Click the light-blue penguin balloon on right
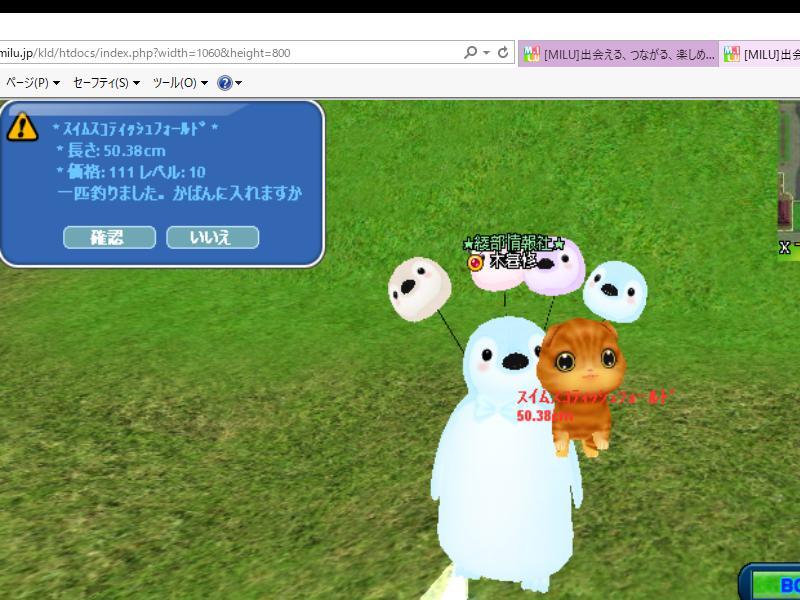Image resolution: width=800 pixels, height=600 pixels. 615,288
